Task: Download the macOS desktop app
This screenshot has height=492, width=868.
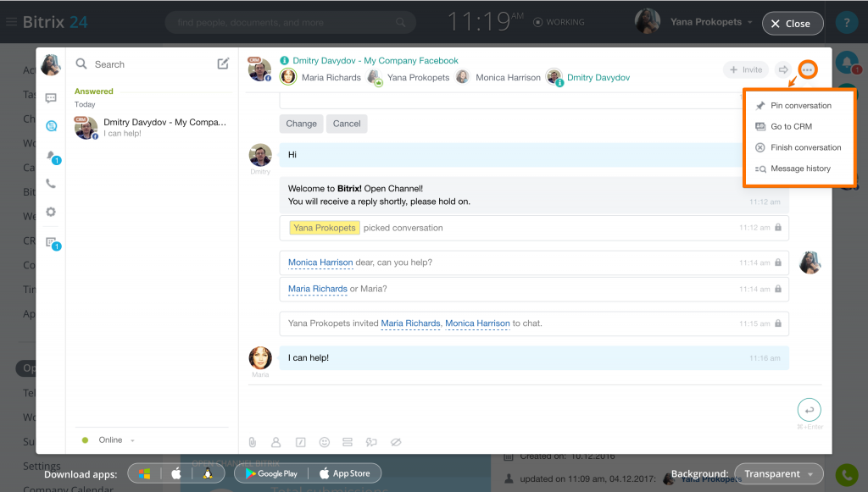Action: (176, 473)
